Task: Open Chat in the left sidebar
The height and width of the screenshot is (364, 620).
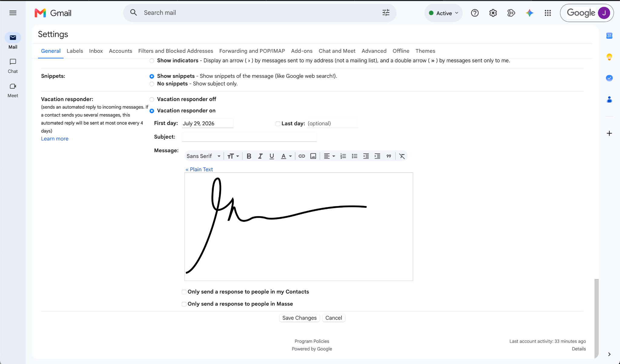Action: pos(13,66)
